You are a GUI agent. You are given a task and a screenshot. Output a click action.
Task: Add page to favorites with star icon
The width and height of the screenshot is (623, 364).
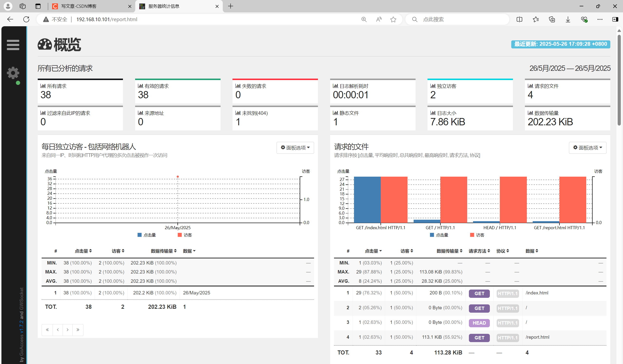coord(393,19)
